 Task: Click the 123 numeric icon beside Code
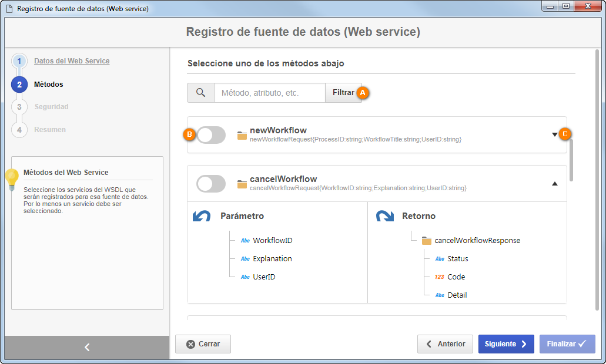440,277
